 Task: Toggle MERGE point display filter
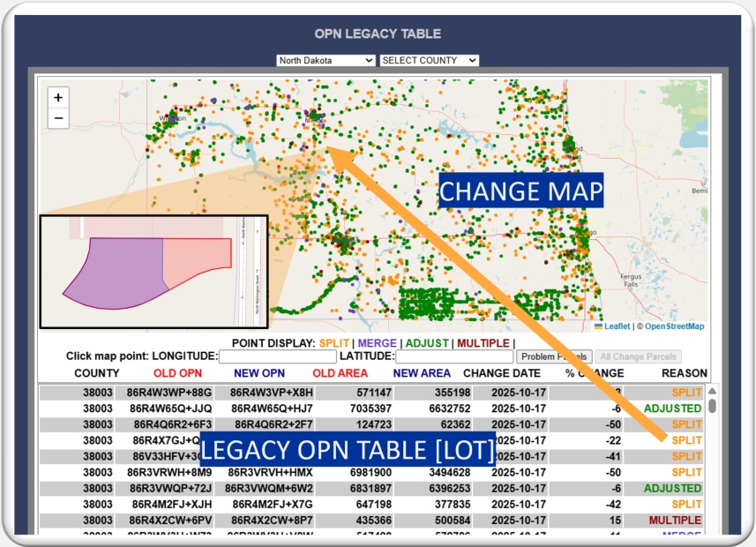pos(377,343)
